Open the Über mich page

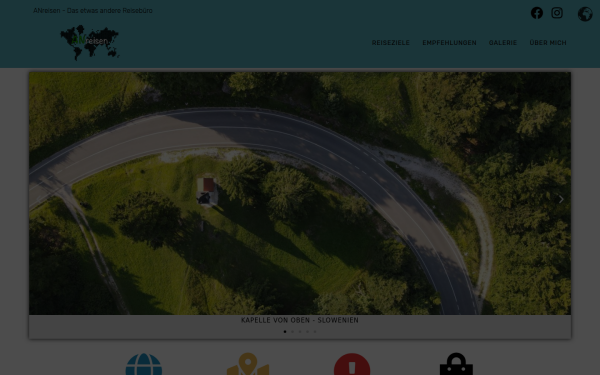(x=548, y=43)
